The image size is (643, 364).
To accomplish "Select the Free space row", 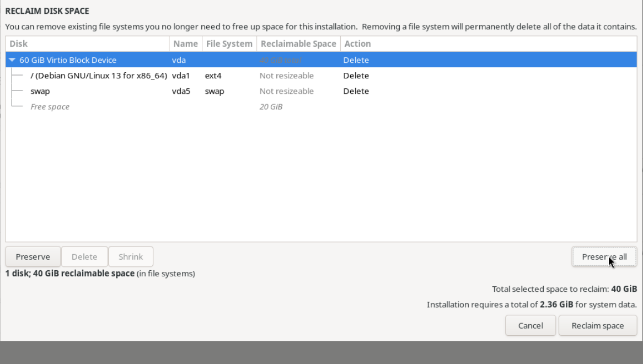I will pyautogui.click(x=321, y=106).
